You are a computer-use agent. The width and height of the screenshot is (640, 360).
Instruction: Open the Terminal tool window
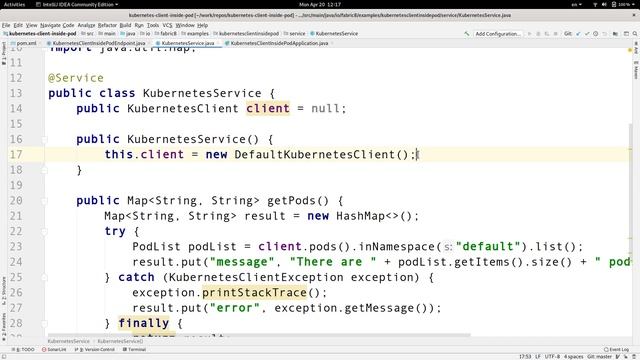pyautogui.click(x=134, y=349)
